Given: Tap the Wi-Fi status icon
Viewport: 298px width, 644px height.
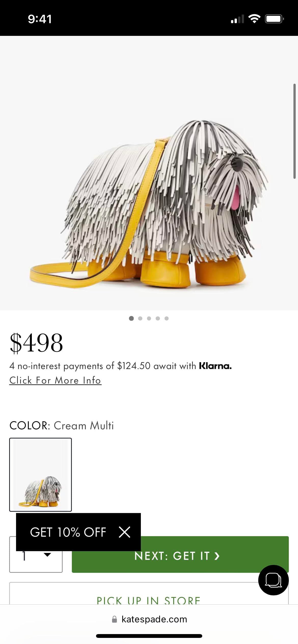Looking at the screenshot, I should pos(254,19).
